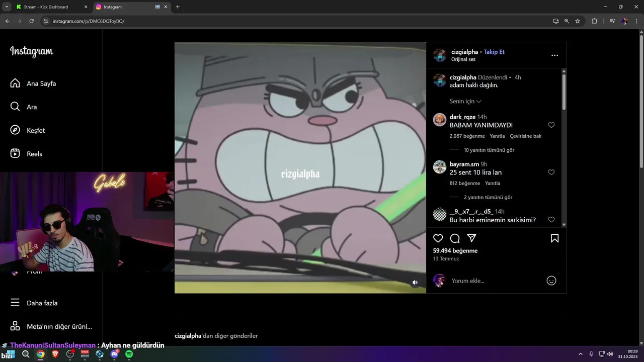Viewport: 644px width, 362px height.
Task: Click cizgialpha link in diğer gönderiler heading
Action: pyautogui.click(x=188, y=335)
